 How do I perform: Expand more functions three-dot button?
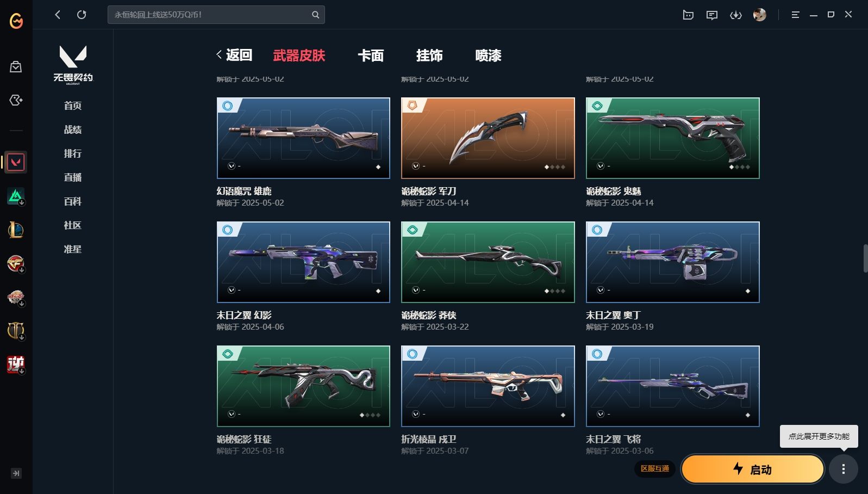(x=844, y=469)
